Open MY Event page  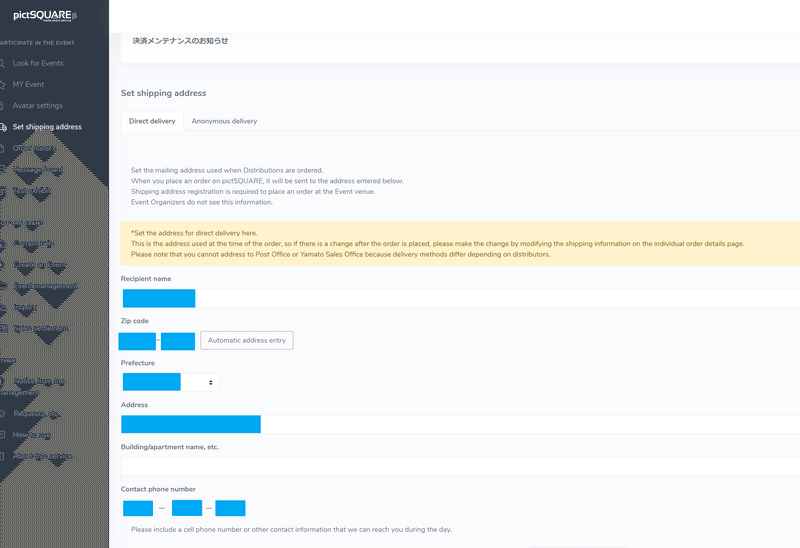pos(28,85)
